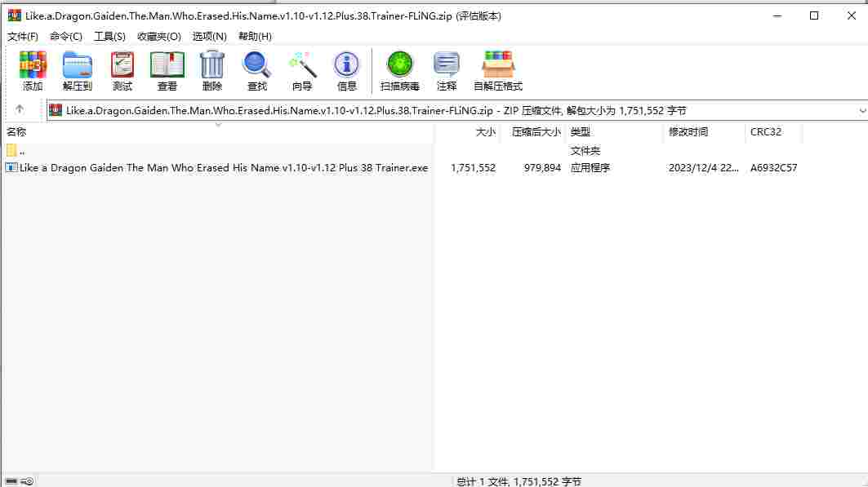Click the WinRAR icon in the title bar

pyautogui.click(x=15, y=15)
